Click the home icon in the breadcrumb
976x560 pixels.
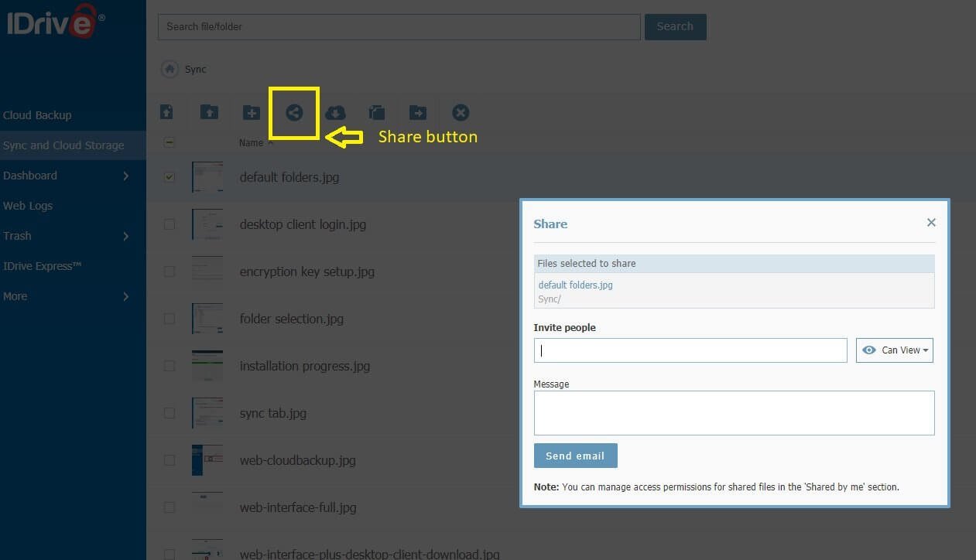click(x=170, y=69)
